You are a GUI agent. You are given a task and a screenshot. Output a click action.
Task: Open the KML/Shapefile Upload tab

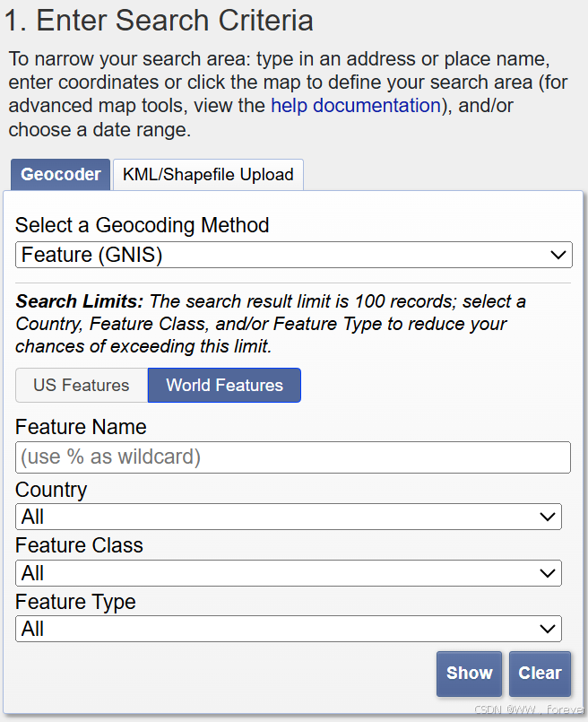click(208, 174)
